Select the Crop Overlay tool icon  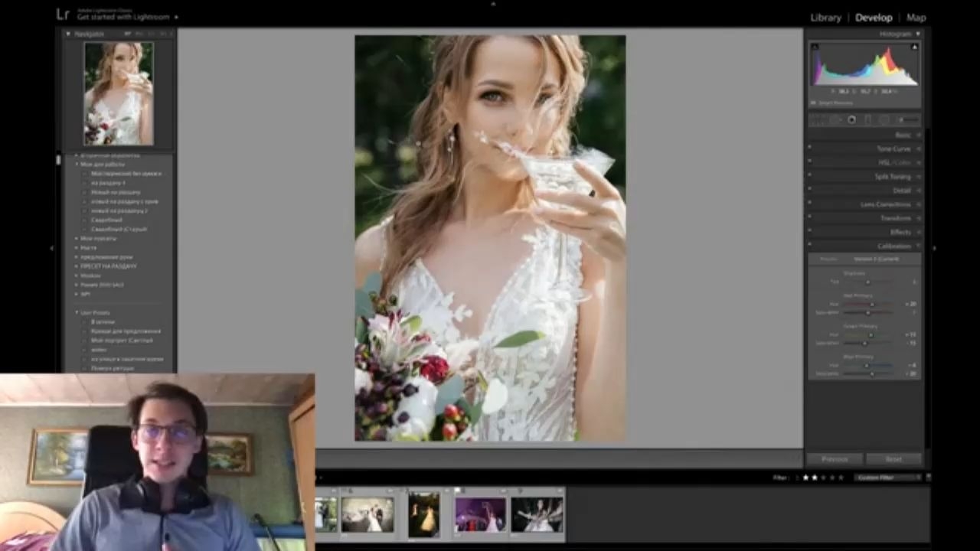click(816, 120)
